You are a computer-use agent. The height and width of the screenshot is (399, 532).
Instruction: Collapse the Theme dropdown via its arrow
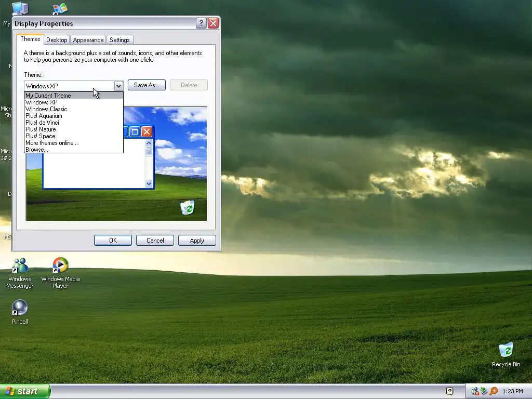(118, 86)
